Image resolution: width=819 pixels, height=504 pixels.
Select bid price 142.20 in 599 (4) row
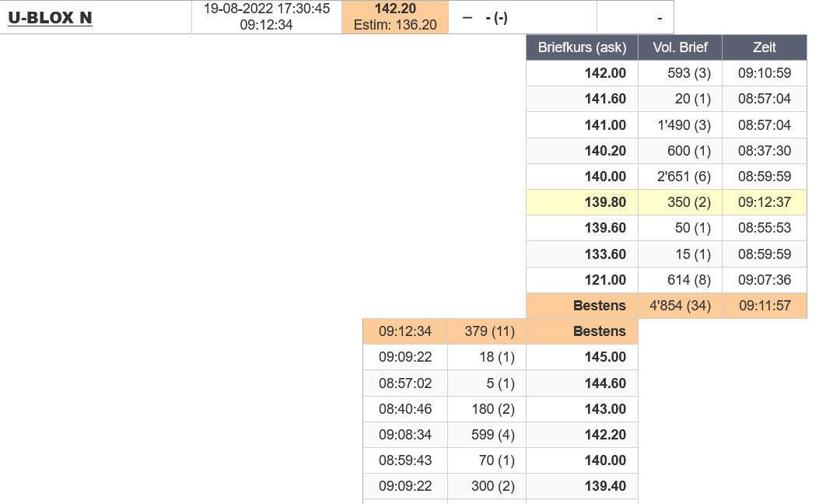click(605, 435)
